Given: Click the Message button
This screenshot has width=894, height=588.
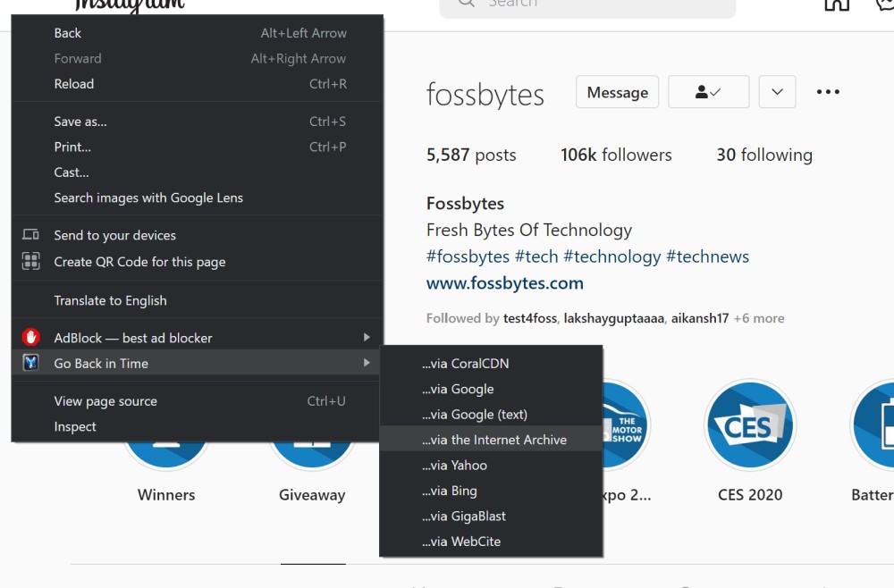Looking at the screenshot, I should [x=617, y=91].
